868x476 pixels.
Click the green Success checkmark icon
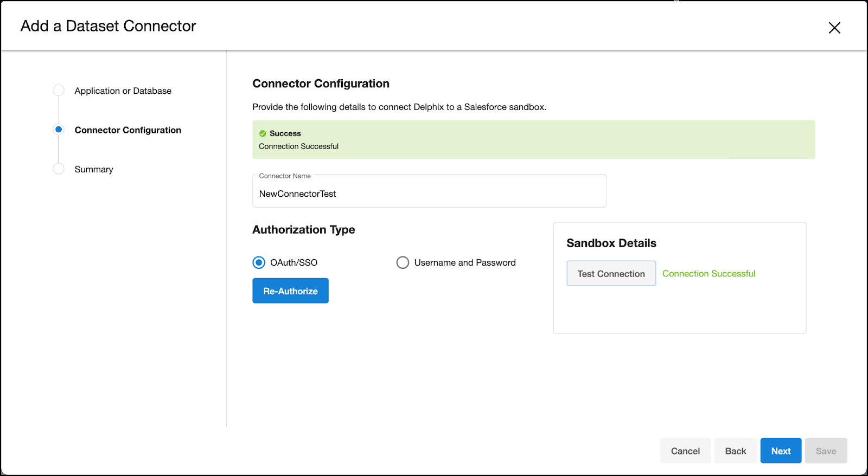coord(263,133)
